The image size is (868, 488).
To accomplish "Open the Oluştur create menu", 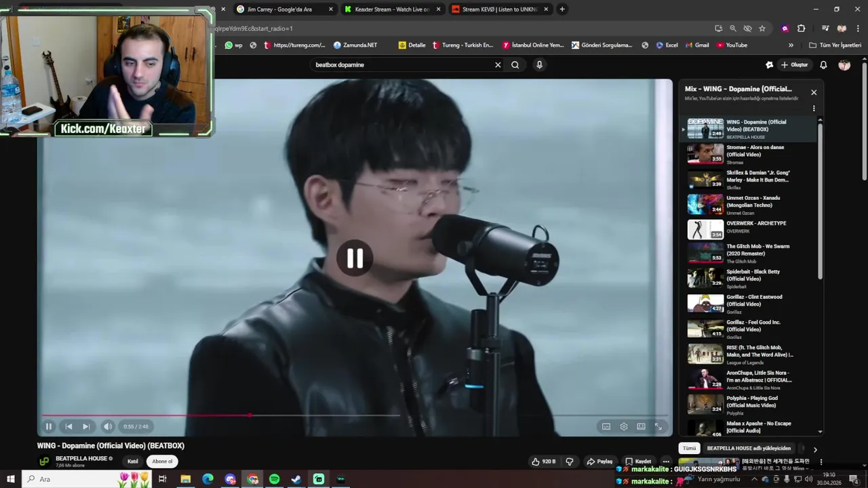I will [x=795, y=65].
